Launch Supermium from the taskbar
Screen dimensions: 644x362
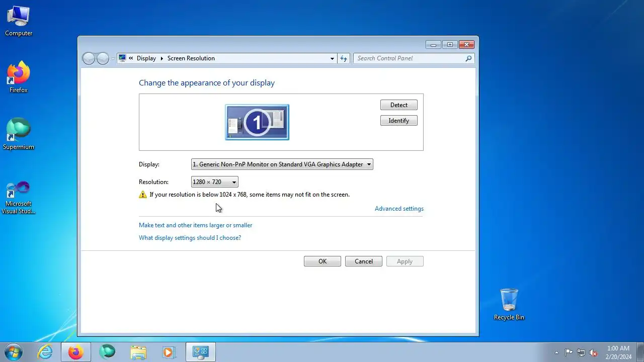coord(107,352)
